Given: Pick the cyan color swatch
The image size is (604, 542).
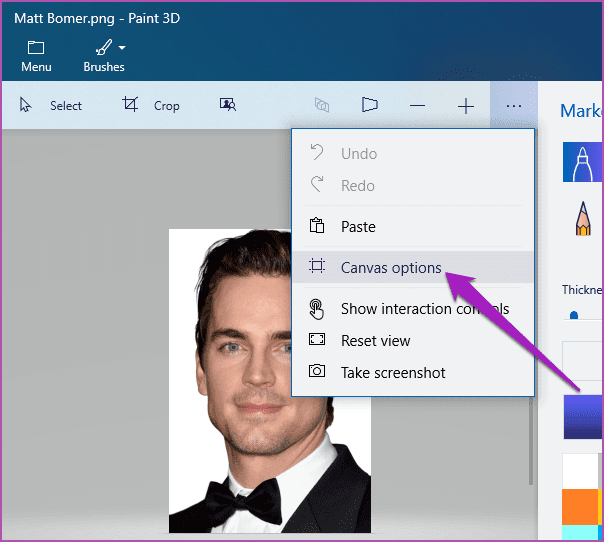Looking at the screenshot, I should pyautogui.click(x=580, y=532).
